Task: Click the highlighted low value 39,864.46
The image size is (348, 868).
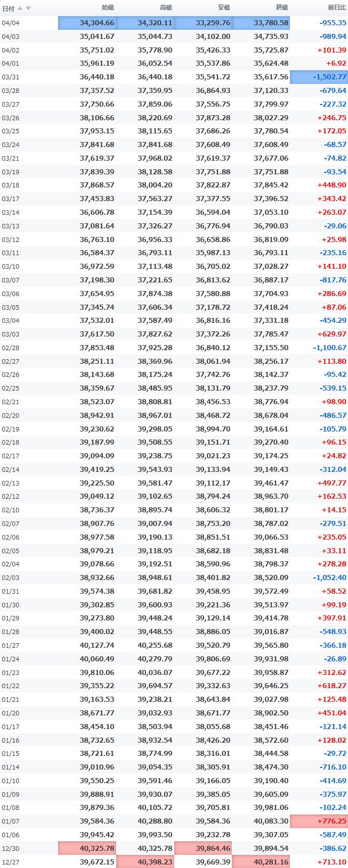Action: (x=203, y=848)
